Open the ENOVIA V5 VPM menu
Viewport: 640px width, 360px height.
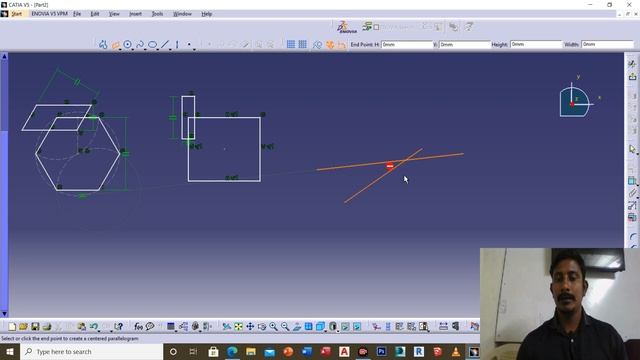click(x=49, y=14)
